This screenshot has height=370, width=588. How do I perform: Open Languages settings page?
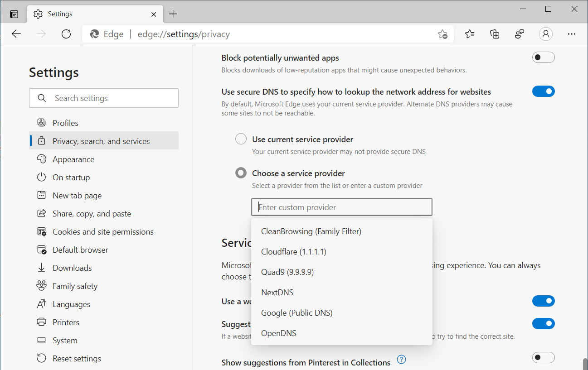[104, 304]
